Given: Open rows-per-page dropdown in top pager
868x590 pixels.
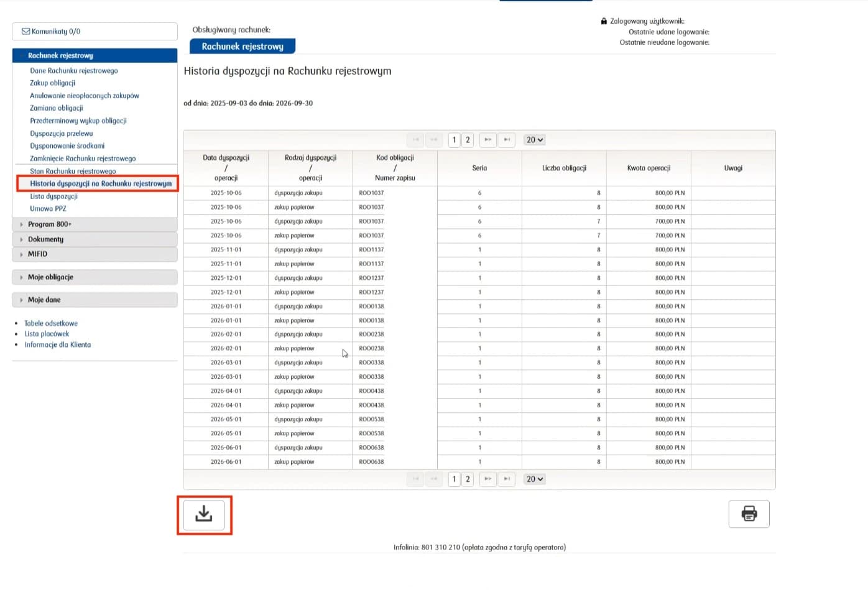Looking at the screenshot, I should [534, 140].
